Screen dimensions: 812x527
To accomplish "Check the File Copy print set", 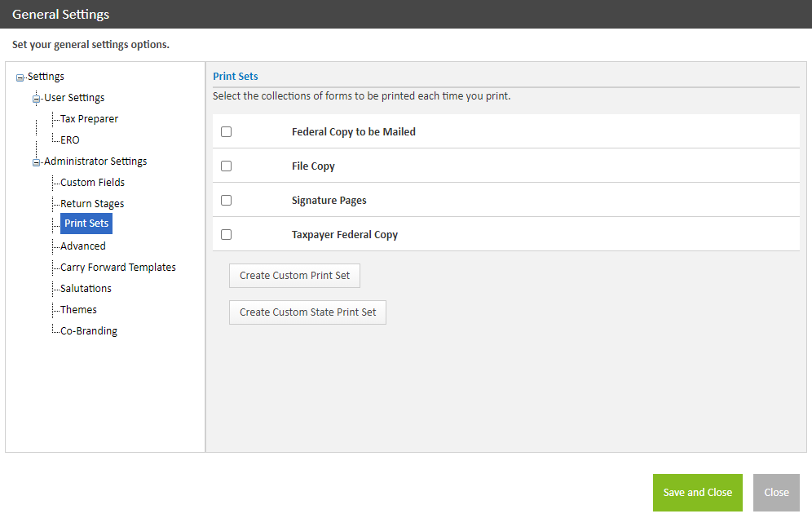I will click(x=227, y=166).
